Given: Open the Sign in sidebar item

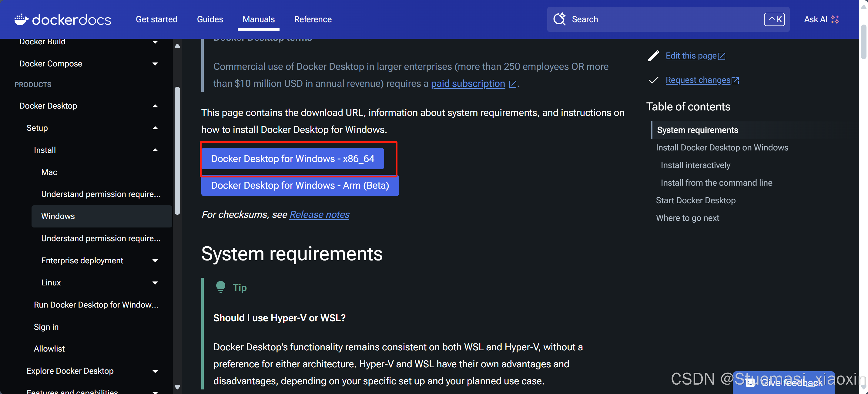Looking at the screenshot, I should 46,327.
